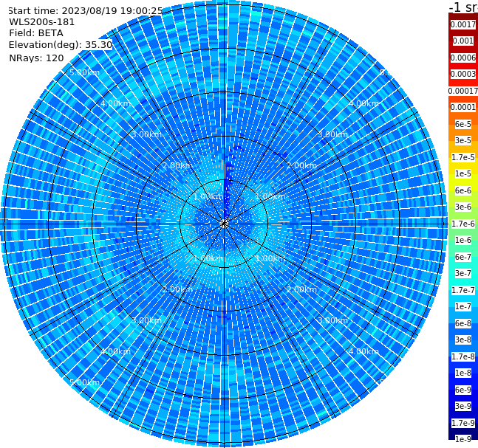This screenshot has width=478, height=448.
Task: Select the 'Elevation(deg): 35.30' text
Action: [61, 45]
